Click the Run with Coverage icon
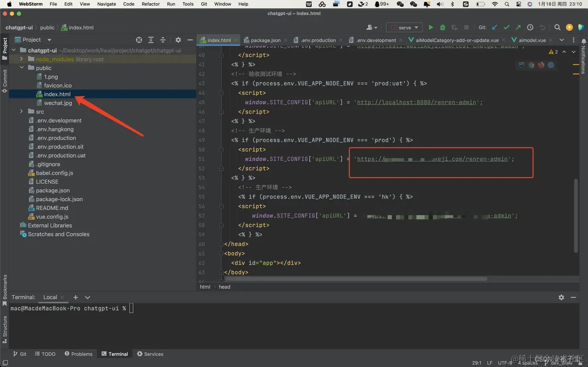Screen dimensions: 588x367 pyautogui.click(x=454, y=28)
